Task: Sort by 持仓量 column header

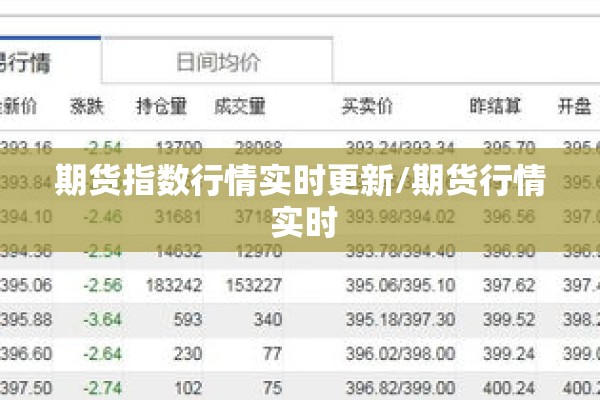Action: pyautogui.click(x=161, y=106)
